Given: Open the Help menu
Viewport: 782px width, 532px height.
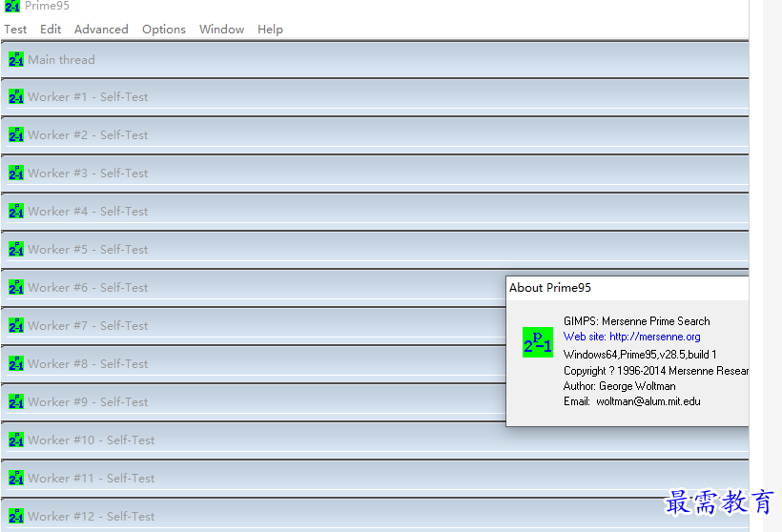Looking at the screenshot, I should pos(270,30).
